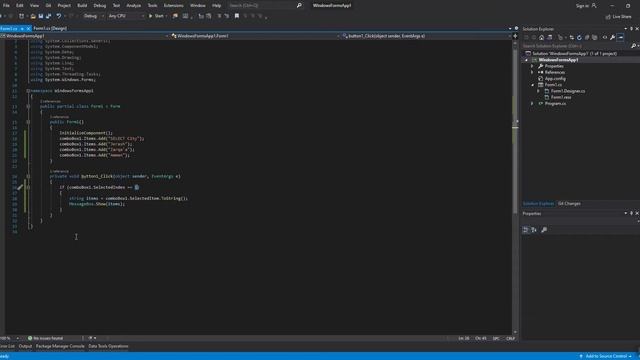Collapse the namespace code block
The image size is (640, 360).
(x=28, y=91)
